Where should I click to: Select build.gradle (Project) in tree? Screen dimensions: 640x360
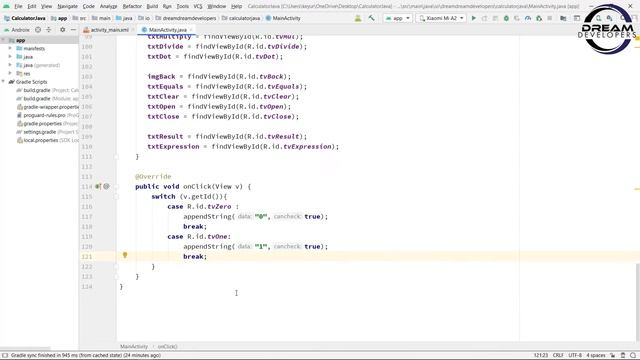tap(47, 90)
